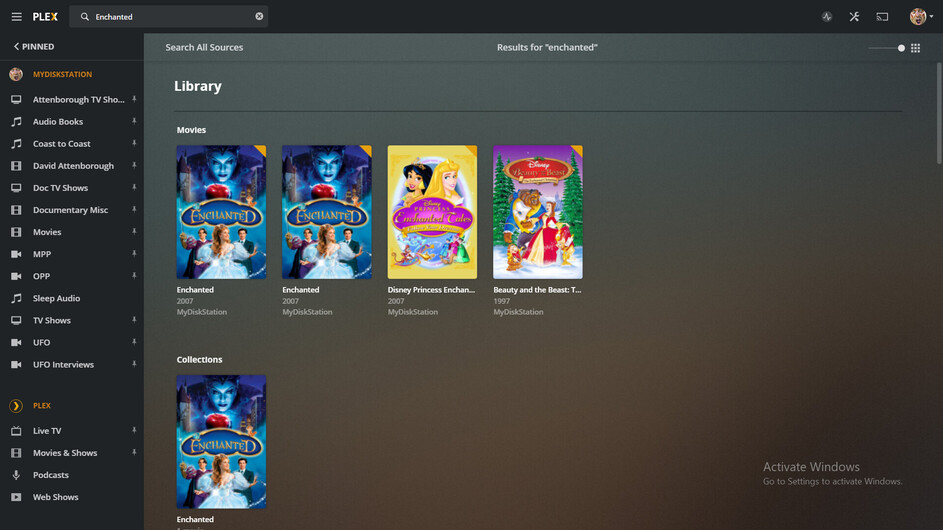943x530 pixels.
Task: Click 1997 year under Beauty and Beast
Action: [502, 301]
